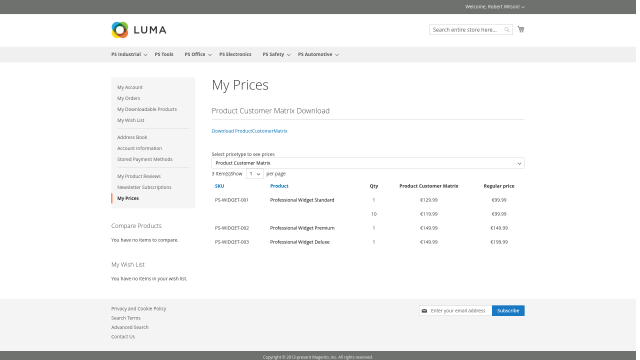Viewport: 640px width, 360px height.
Task: Click the Compare Products heading
Action: point(136,226)
